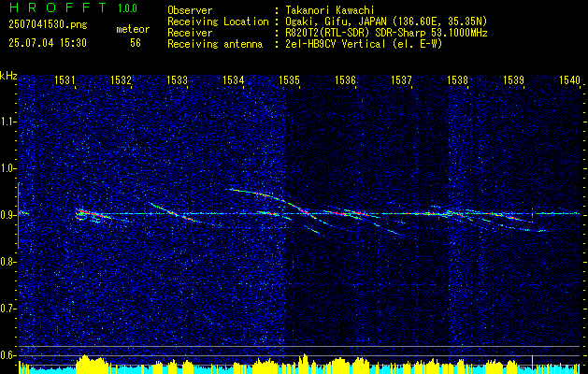Click the 0.7 kHz frequency label

click(7, 309)
